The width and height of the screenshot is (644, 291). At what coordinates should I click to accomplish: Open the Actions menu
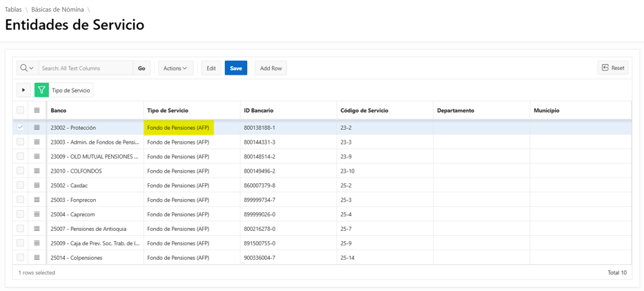pyautogui.click(x=176, y=68)
